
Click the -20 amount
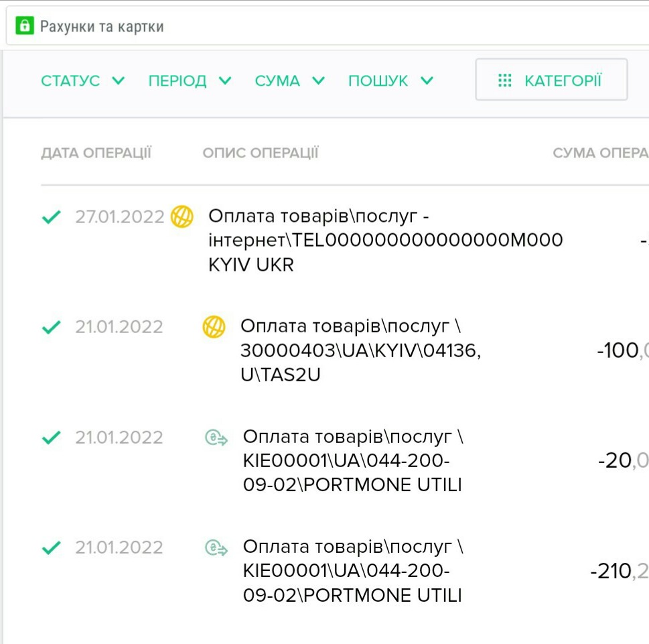click(x=623, y=460)
